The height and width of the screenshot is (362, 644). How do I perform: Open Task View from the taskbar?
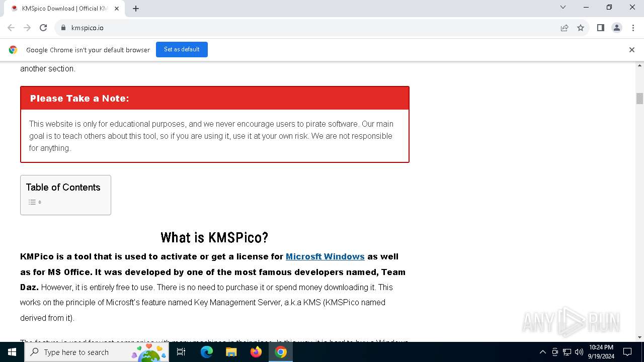pos(181,352)
